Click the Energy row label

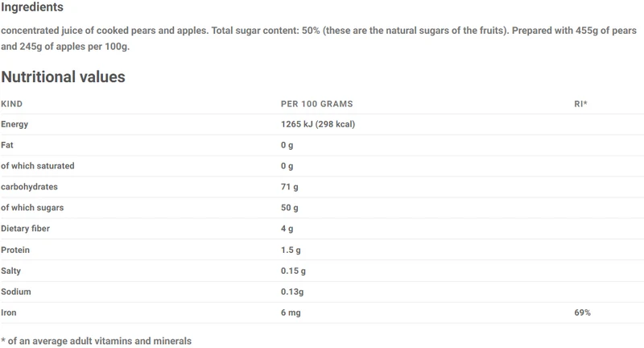(x=14, y=125)
